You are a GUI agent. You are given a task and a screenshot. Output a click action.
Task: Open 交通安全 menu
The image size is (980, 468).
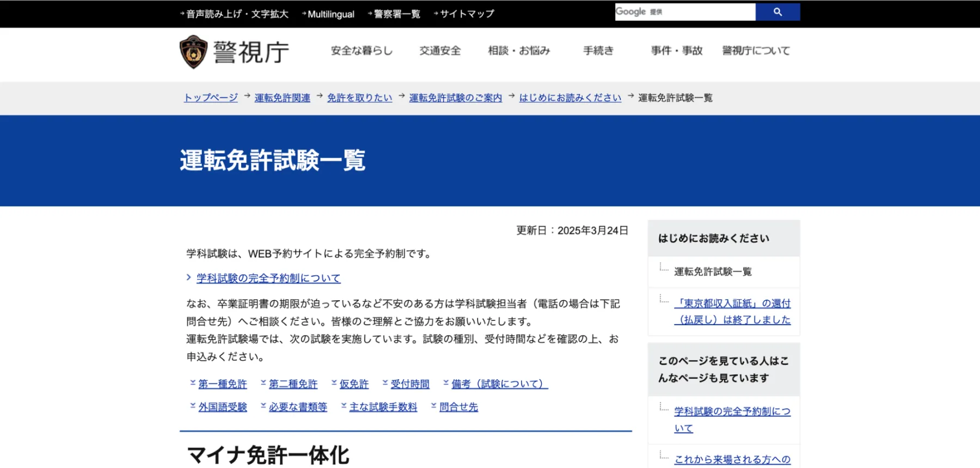(440, 51)
